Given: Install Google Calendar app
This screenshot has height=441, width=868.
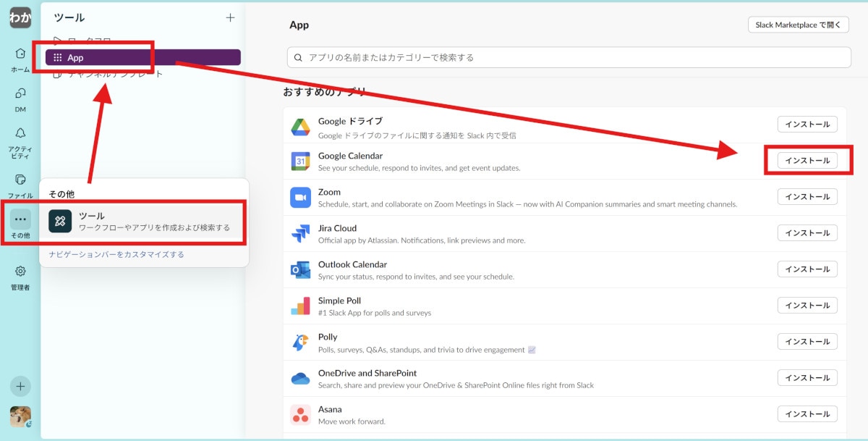Looking at the screenshot, I should (x=807, y=161).
